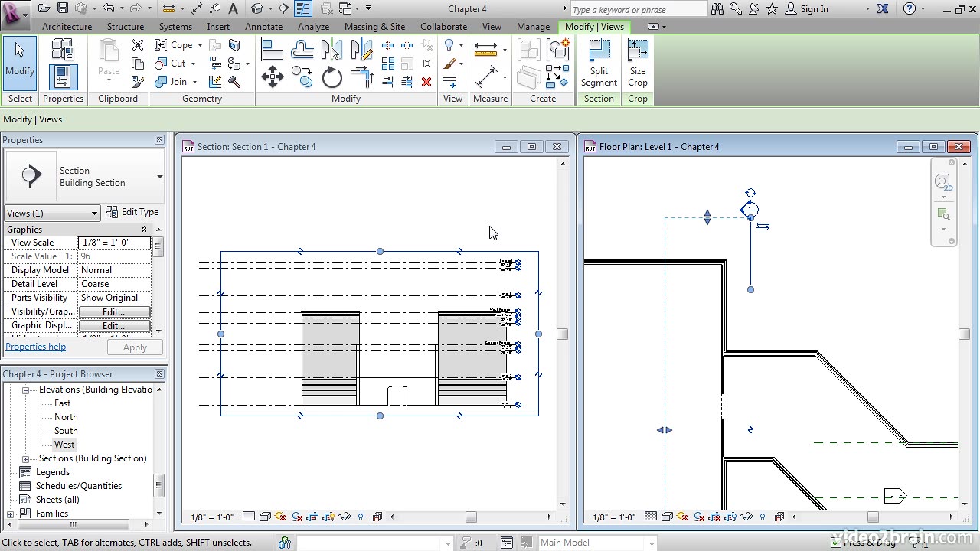Toggle Reveal Hidden Elements bulb in Section view
Viewport: 980px width, 551px height.
tap(361, 517)
